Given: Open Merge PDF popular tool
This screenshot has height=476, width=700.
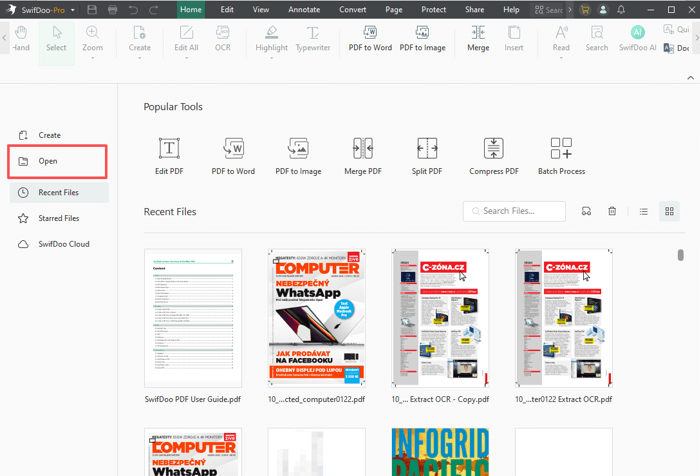Looking at the screenshot, I should 363,156.
